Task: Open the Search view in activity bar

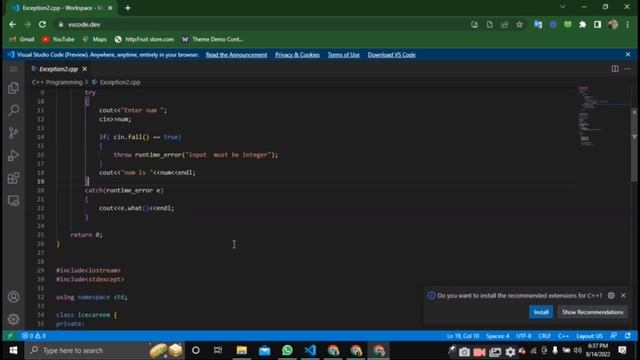Action: (13, 110)
